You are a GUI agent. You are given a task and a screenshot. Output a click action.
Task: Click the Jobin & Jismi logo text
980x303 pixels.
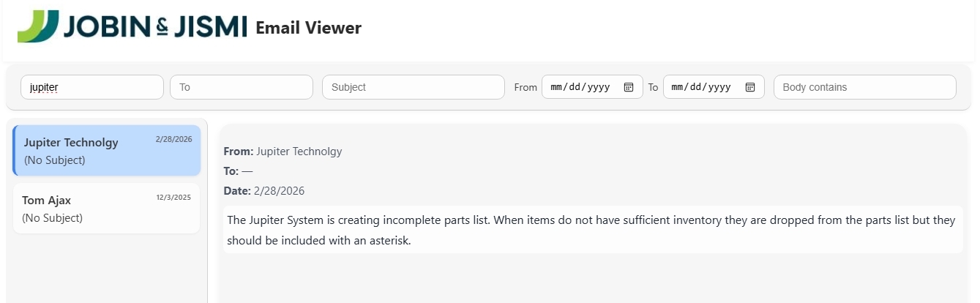pyautogui.click(x=155, y=27)
